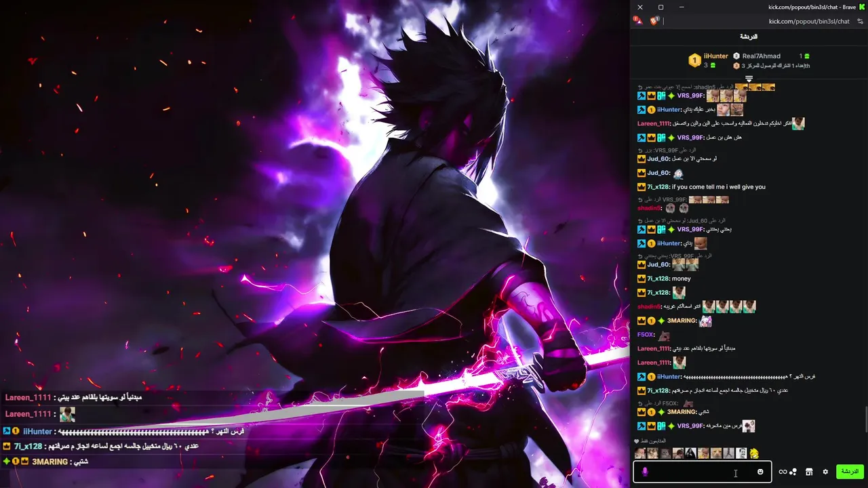Image resolution: width=868 pixels, height=488 pixels.
Task: Click the gold rank 1 hexagon badge
Action: click(x=694, y=61)
